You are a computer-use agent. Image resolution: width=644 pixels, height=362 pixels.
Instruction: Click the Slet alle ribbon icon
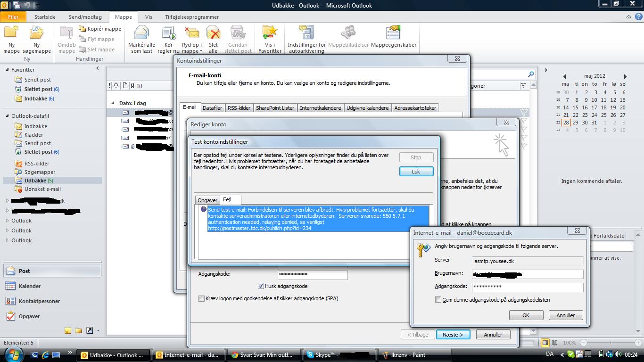[x=213, y=40]
